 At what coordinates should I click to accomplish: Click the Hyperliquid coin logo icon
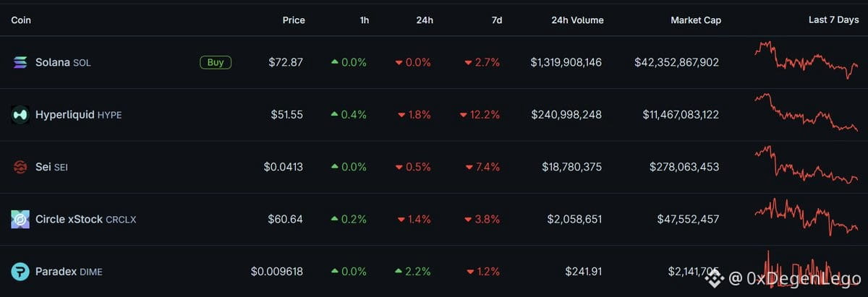pos(20,115)
